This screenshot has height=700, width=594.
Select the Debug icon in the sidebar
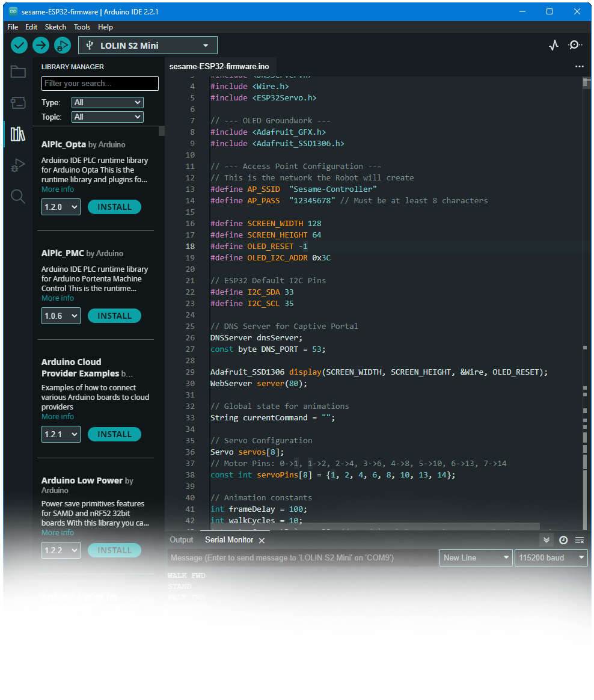pyautogui.click(x=18, y=164)
